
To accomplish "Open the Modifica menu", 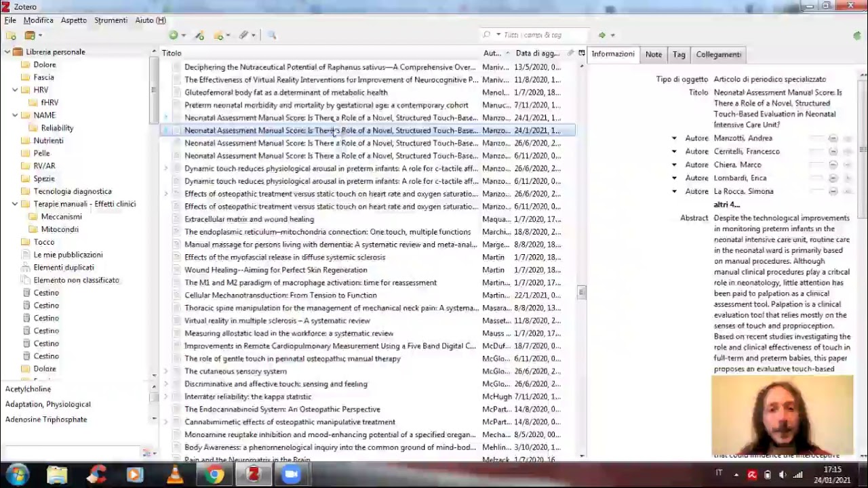I will (x=38, y=20).
